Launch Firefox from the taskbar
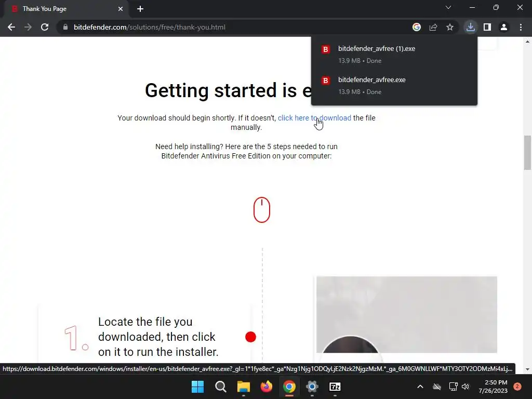 pos(267,387)
